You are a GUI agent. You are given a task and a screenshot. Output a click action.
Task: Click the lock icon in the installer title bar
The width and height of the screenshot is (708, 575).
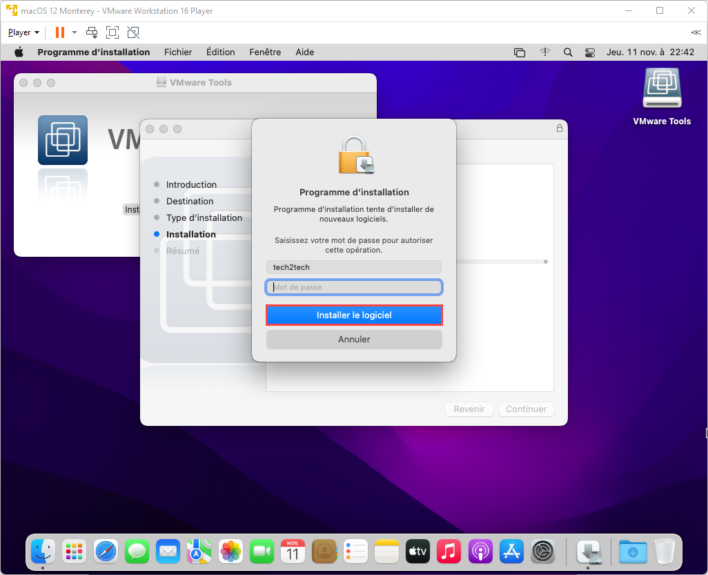click(x=559, y=129)
